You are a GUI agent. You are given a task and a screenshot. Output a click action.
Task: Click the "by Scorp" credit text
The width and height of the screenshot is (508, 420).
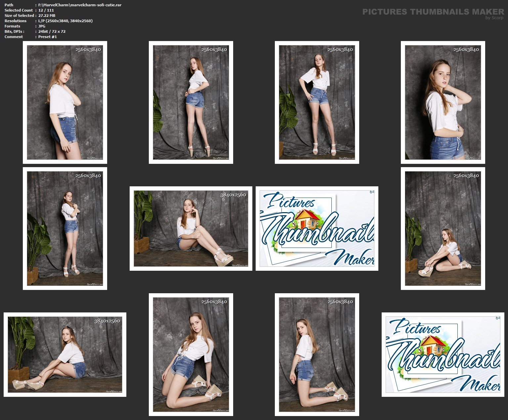(494, 18)
